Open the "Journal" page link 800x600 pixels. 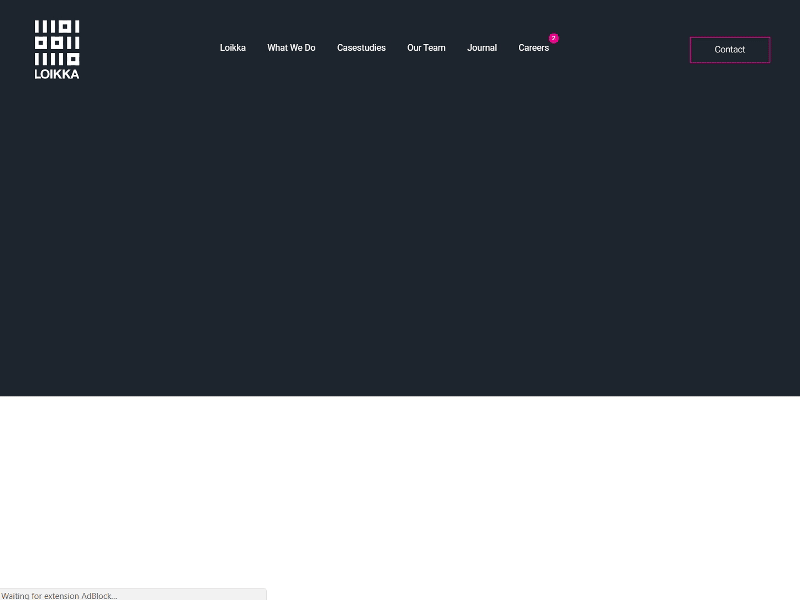click(482, 47)
